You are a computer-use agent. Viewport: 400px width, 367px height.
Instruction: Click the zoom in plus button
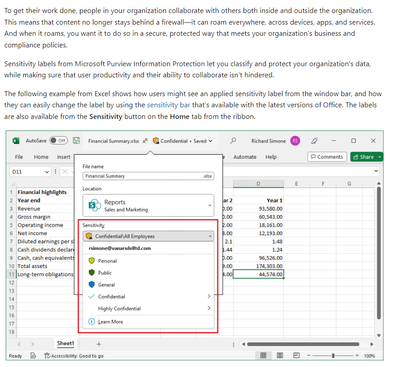coord(357,356)
